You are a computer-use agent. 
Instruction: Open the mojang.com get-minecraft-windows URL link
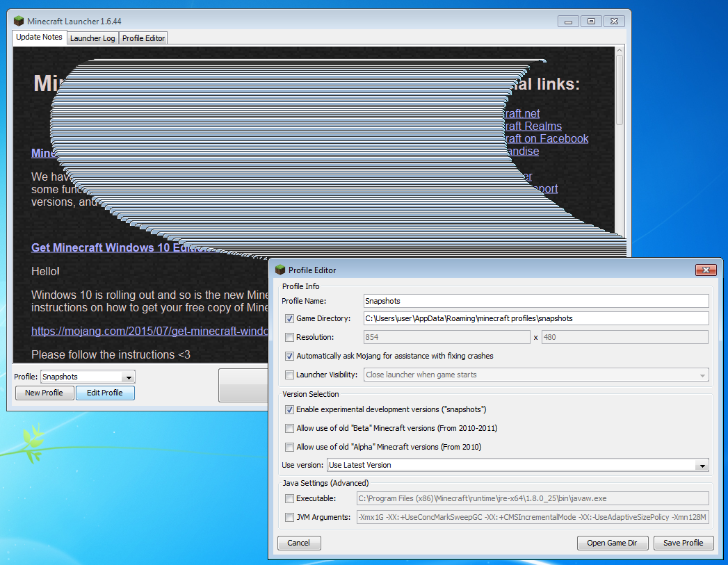[x=149, y=331]
